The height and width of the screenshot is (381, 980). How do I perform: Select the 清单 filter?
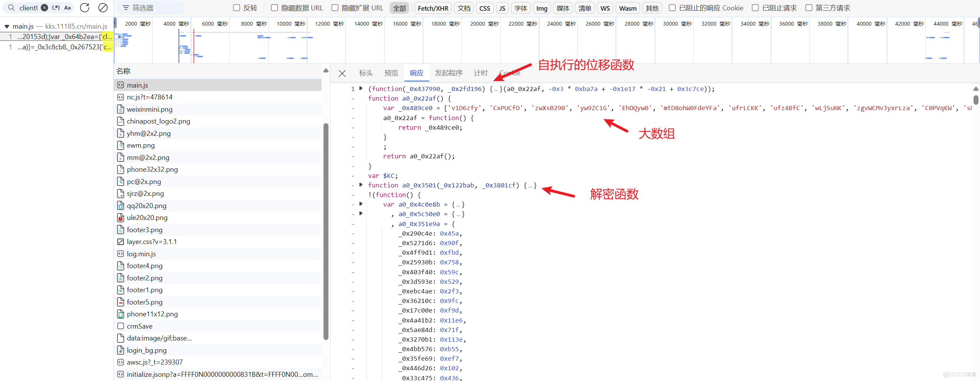(585, 8)
